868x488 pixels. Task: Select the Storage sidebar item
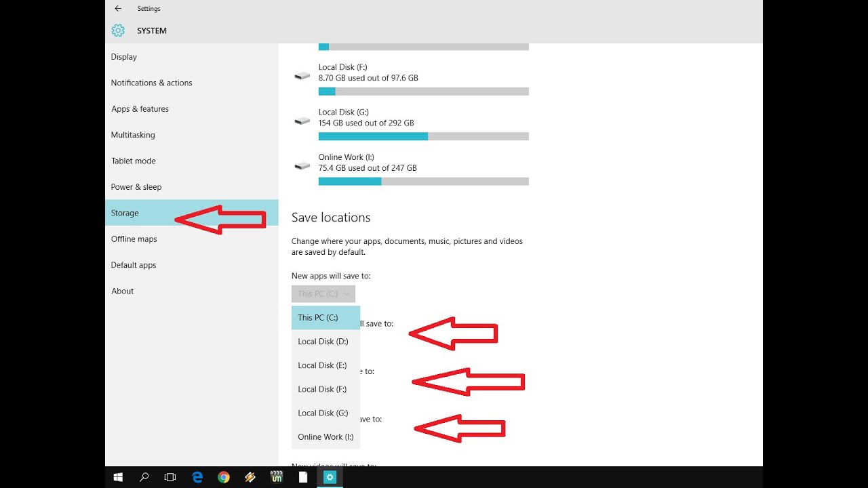point(192,213)
